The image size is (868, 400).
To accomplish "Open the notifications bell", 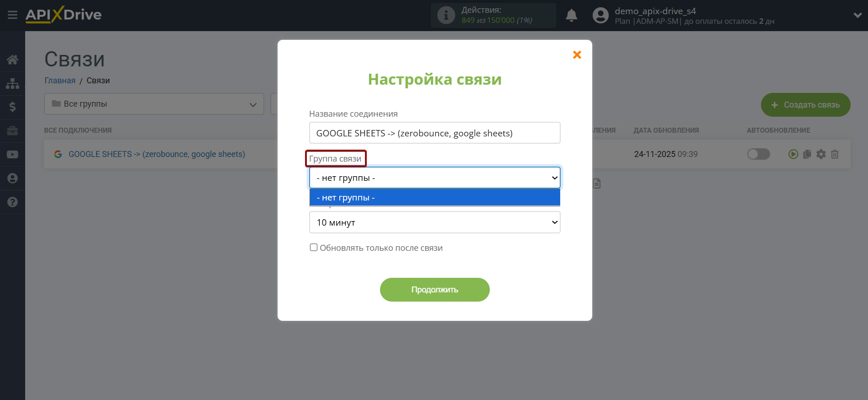I will click(x=571, y=16).
